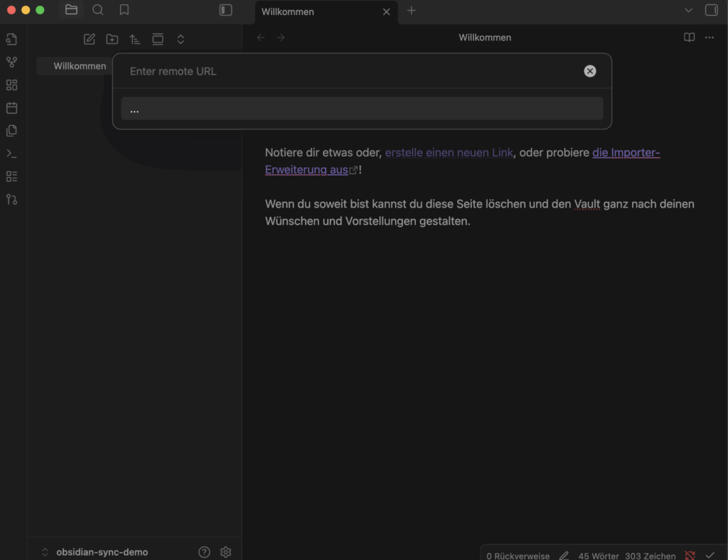Open Git source control icon in ribbon
The image size is (728, 560).
pyautogui.click(x=11, y=199)
